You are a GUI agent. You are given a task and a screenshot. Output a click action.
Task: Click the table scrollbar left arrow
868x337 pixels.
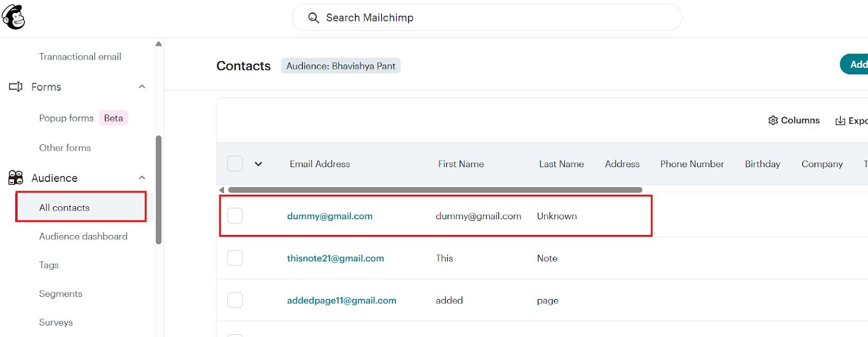[x=222, y=190]
